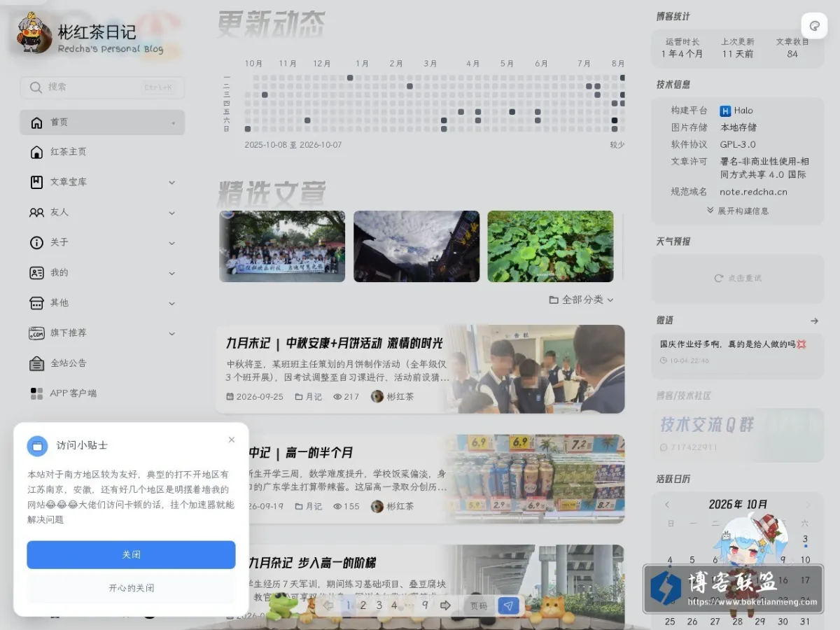Click the 首页 home icon

pos(36,122)
